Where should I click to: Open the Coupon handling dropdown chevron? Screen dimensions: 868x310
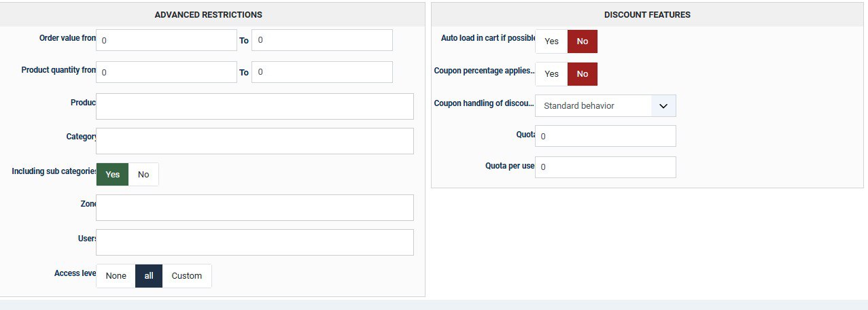[x=663, y=106]
